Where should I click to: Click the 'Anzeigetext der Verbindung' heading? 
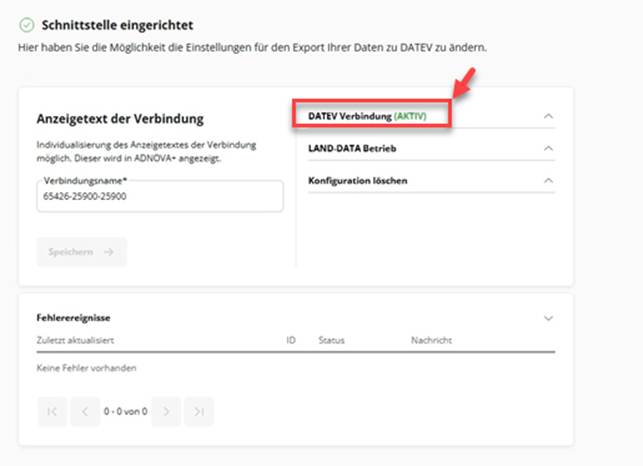point(120,119)
